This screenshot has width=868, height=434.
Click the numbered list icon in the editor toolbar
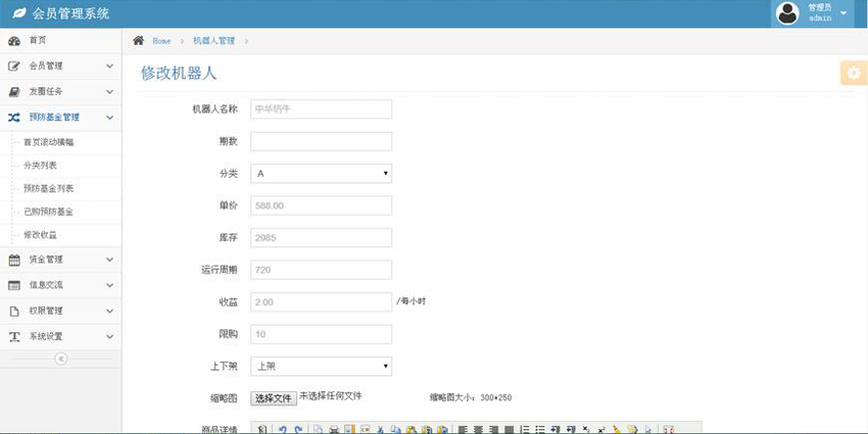click(x=525, y=429)
